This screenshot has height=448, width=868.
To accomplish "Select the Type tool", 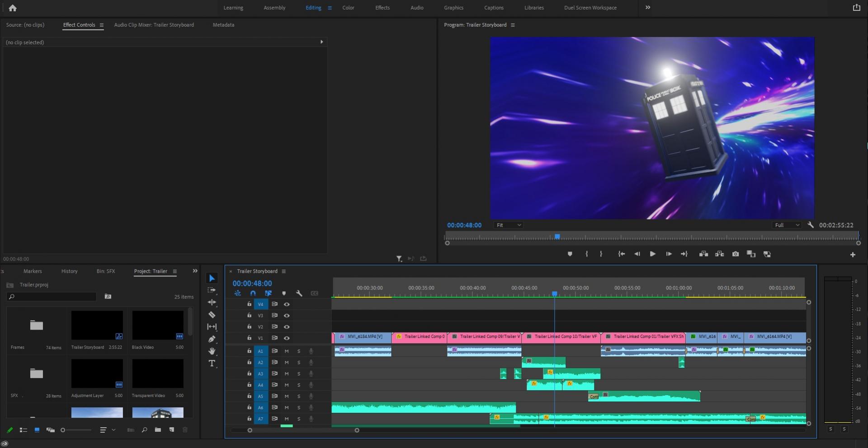I will (212, 364).
